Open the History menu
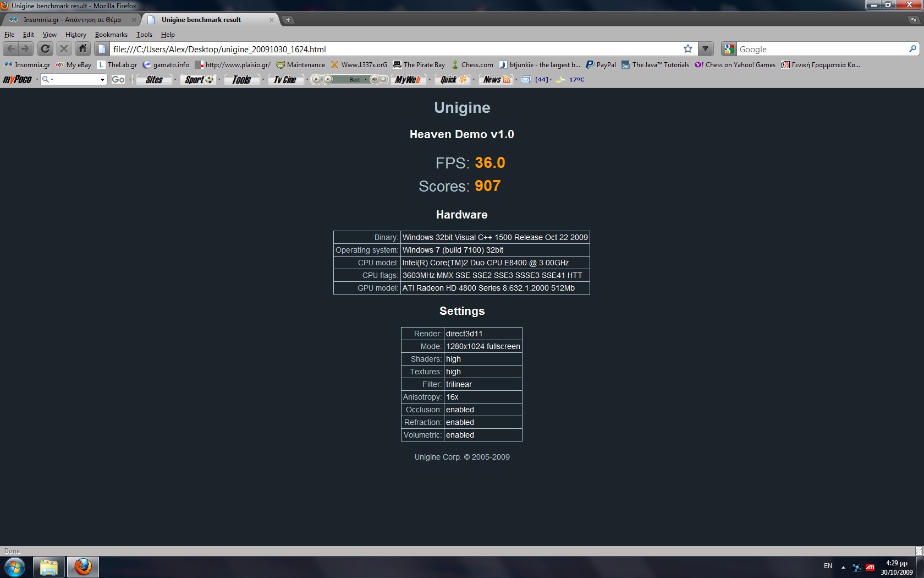Viewport: 924px width, 578px height. [76, 35]
